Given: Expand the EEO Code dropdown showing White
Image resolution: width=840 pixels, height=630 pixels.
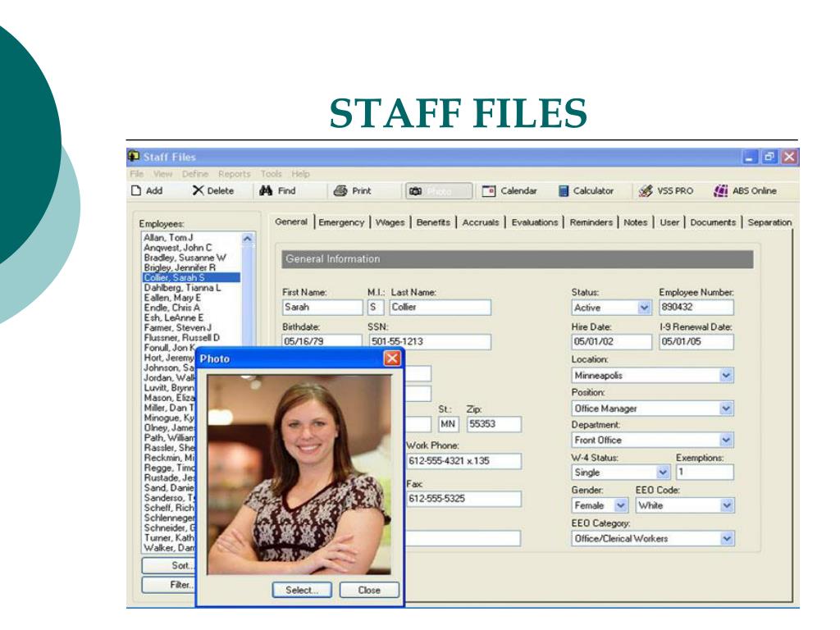Looking at the screenshot, I should coord(727,505).
